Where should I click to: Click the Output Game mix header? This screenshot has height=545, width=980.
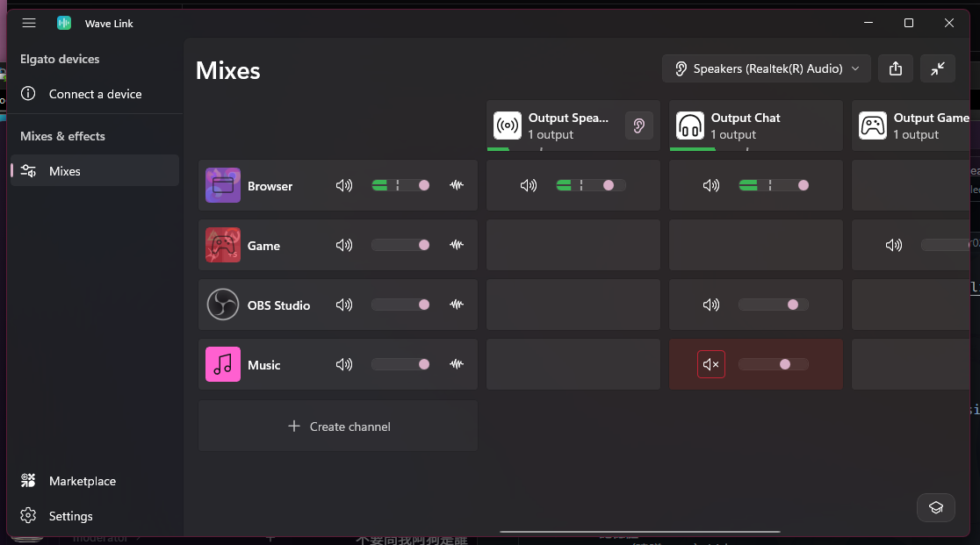pyautogui.click(x=911, y=125)
